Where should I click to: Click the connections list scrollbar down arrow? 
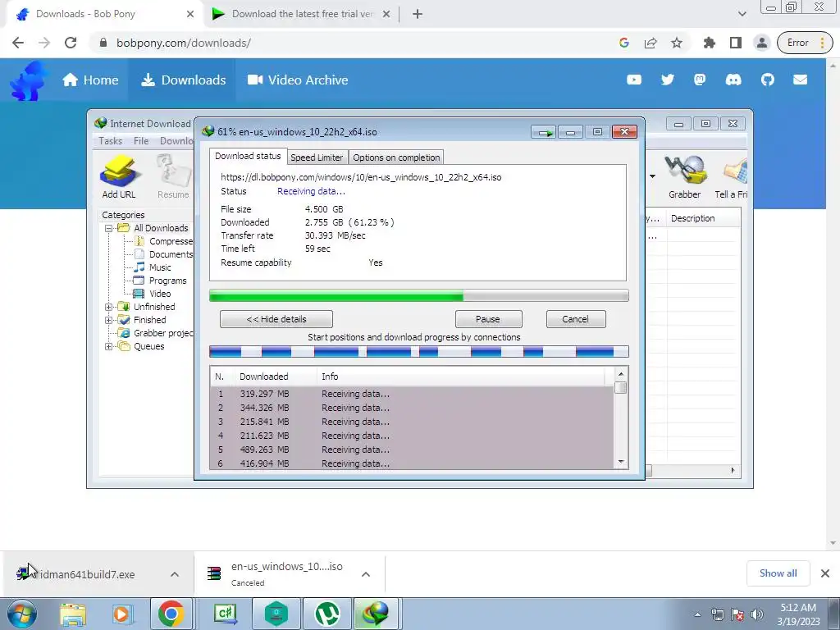click(621, 462)
